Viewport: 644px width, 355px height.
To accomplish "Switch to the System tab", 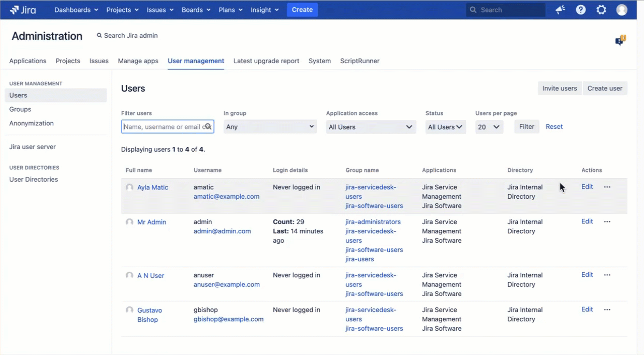I will pyautogui.click(x=319, y=61).
